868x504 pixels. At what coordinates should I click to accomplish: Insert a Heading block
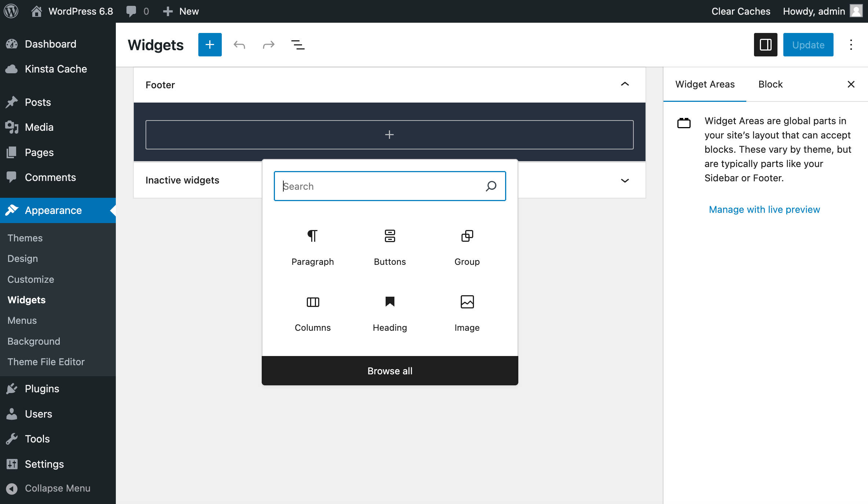point(390,312)
